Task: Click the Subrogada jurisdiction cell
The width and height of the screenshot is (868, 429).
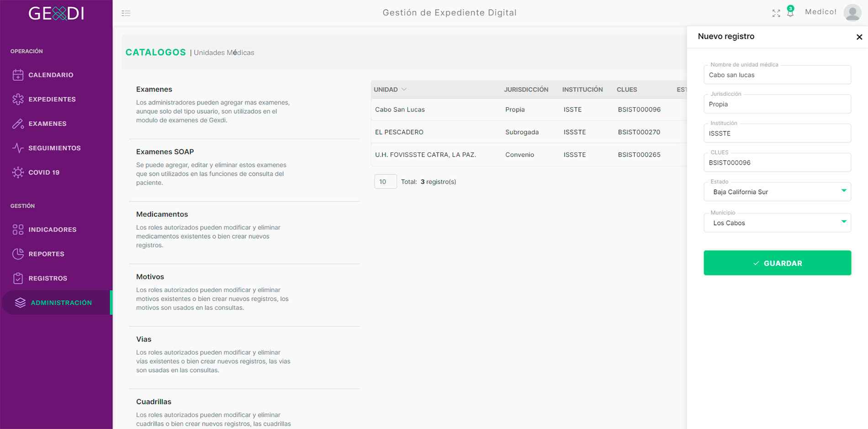Action: [522, 132]
